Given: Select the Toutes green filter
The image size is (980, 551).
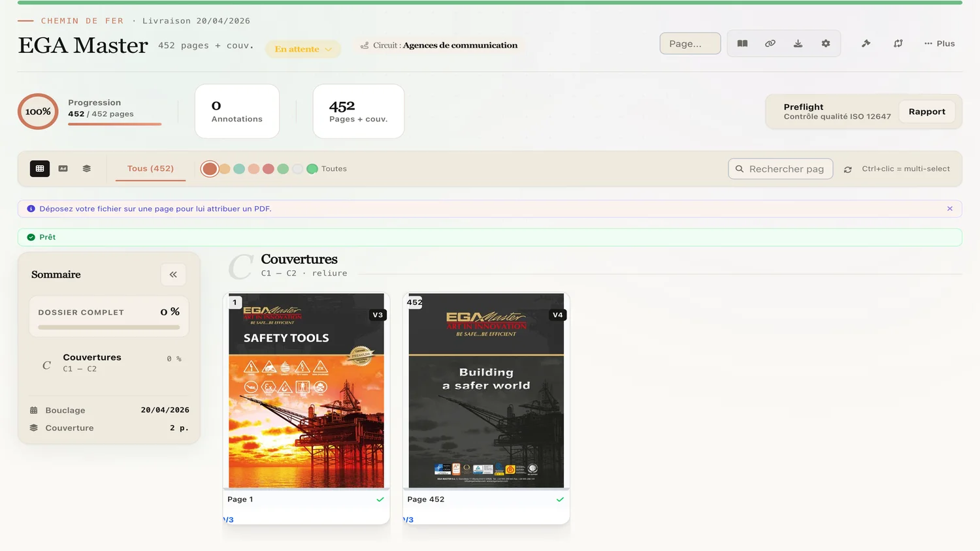Looking at the screenshot, I should [x=312, y=169].
